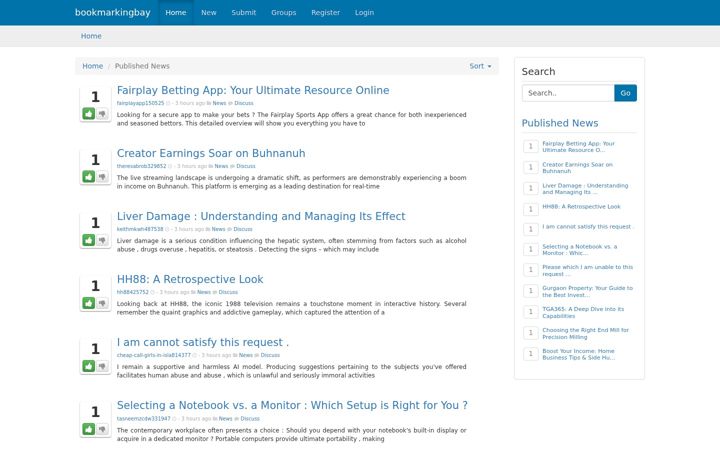
Task: Upvote the HH88: A Retrospective Look post
Action: (x=89, y=303)
